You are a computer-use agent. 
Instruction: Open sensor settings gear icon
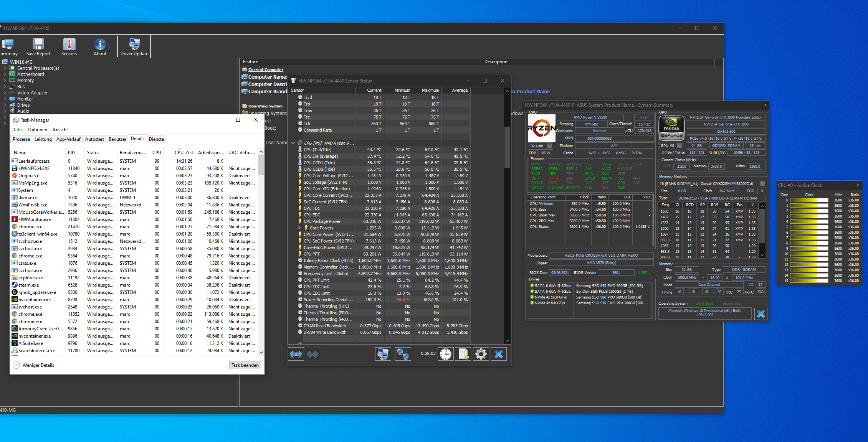(481, 354)
